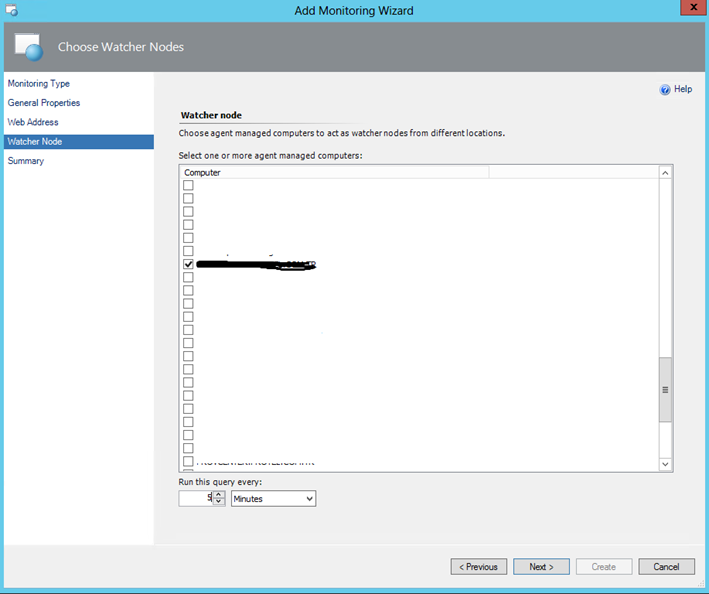This screenshot has width=709, height=594.
Task: Check the checkbox directly below the checked computer
Action: pos(188,277)
